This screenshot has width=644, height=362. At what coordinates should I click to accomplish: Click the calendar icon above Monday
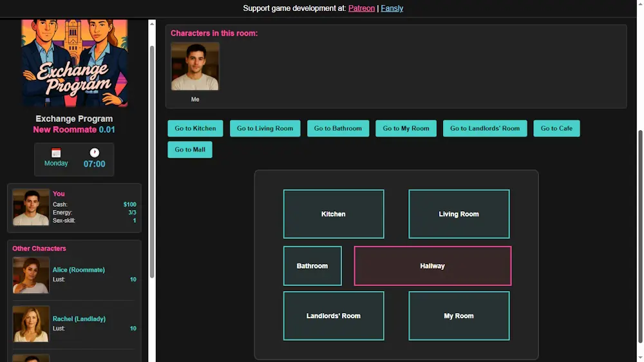coord(56,153)
